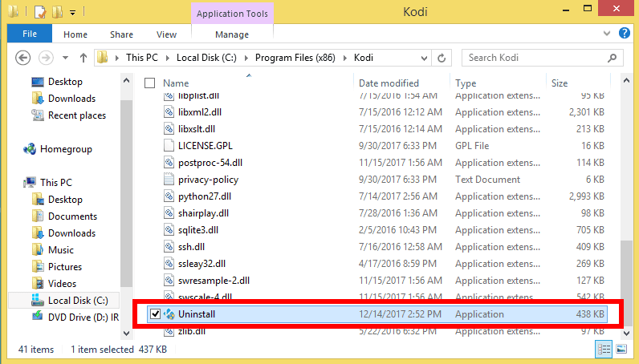
Task: Expand the ribbon with the chevron
Action: (x=607, y=34)
